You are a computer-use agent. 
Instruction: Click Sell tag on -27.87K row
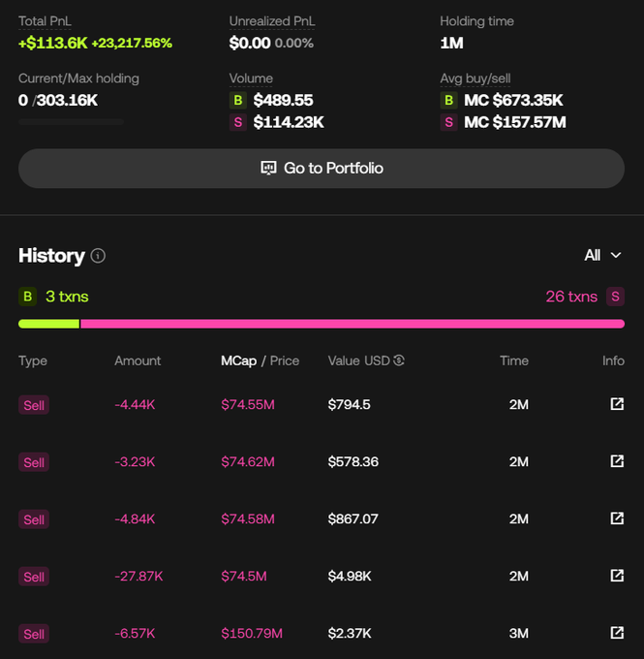(x=34, y=577)
